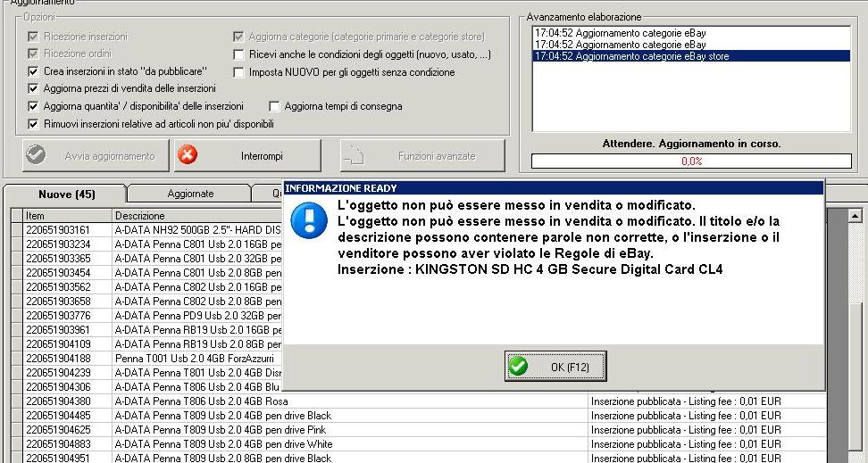Uncheck Aggiorna prezzi di vendita delle inserzioni
The image size is (868, 463).
tap(33, 88)
